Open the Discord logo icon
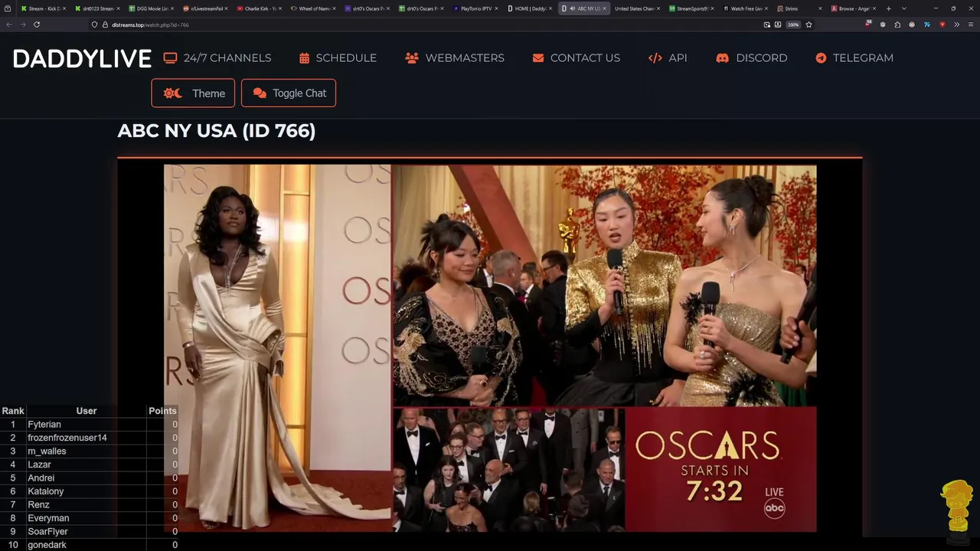 coord(722,58)
